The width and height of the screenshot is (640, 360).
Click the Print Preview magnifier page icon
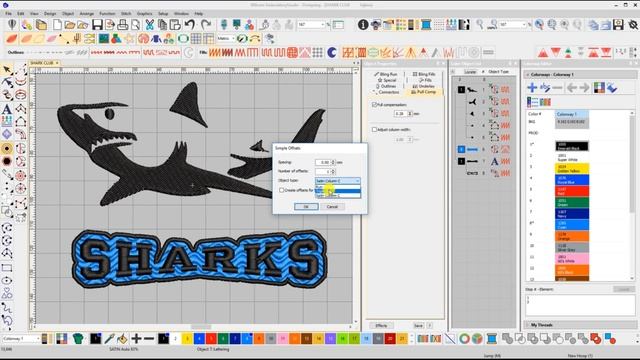tap(135, 25)
